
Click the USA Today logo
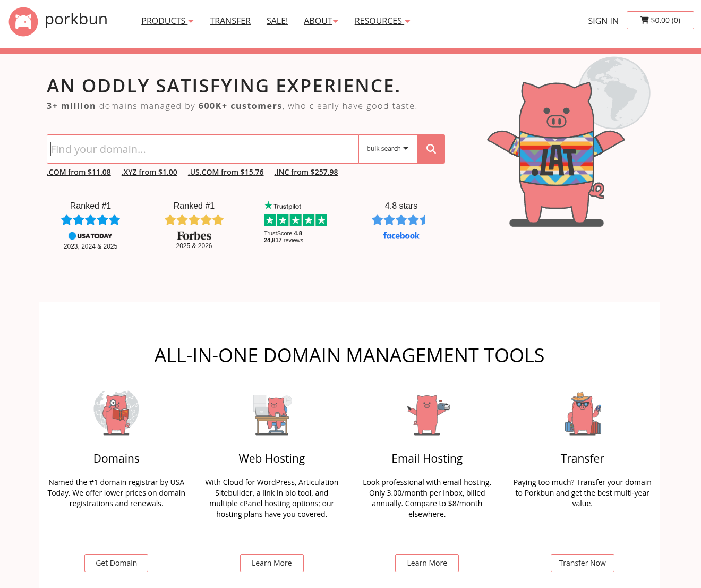[90, 236]
